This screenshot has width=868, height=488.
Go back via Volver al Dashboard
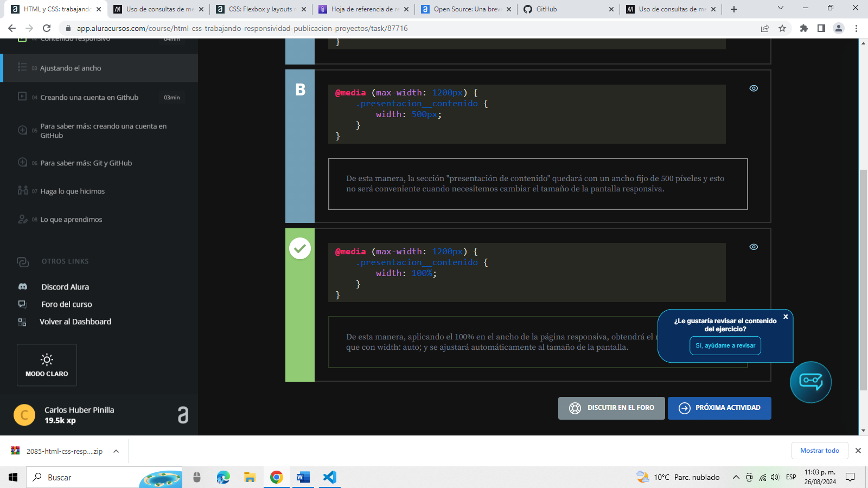tap(75, 322)
